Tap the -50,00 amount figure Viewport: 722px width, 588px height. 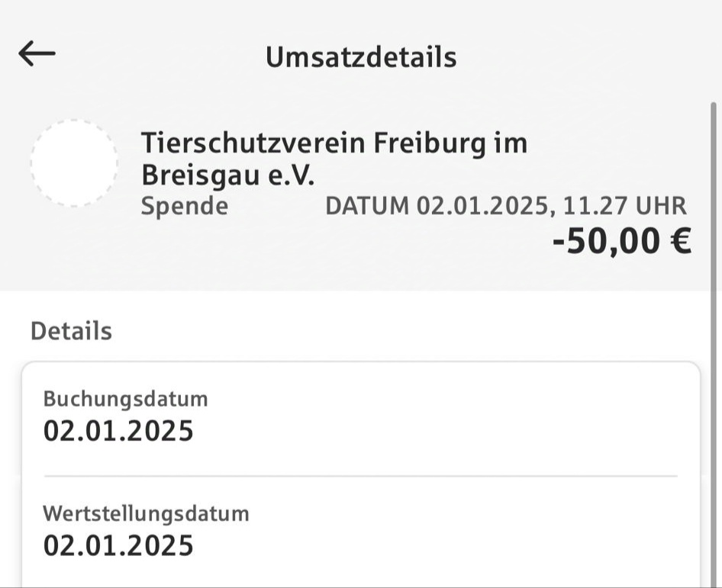(x=608, y=242)
